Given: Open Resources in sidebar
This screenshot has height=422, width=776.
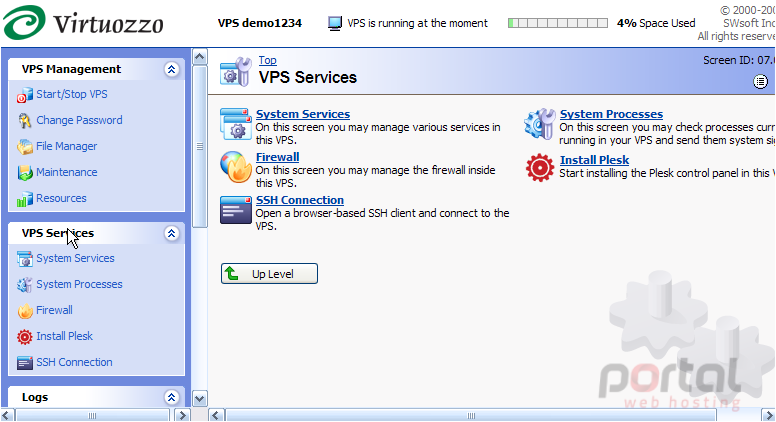Looking at the screenshot, I should (61, 198).
